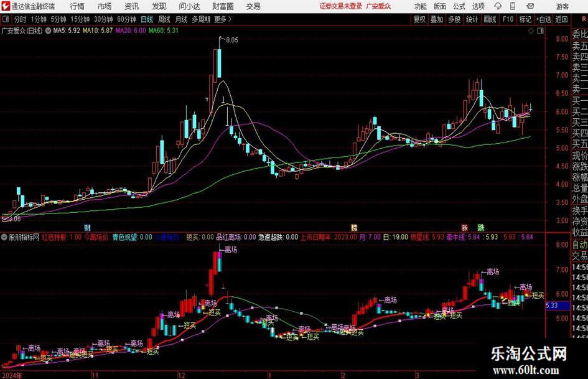Screen dimensions: 588x379
Task: Click the 游客 user account label
Action: [562, 6]
